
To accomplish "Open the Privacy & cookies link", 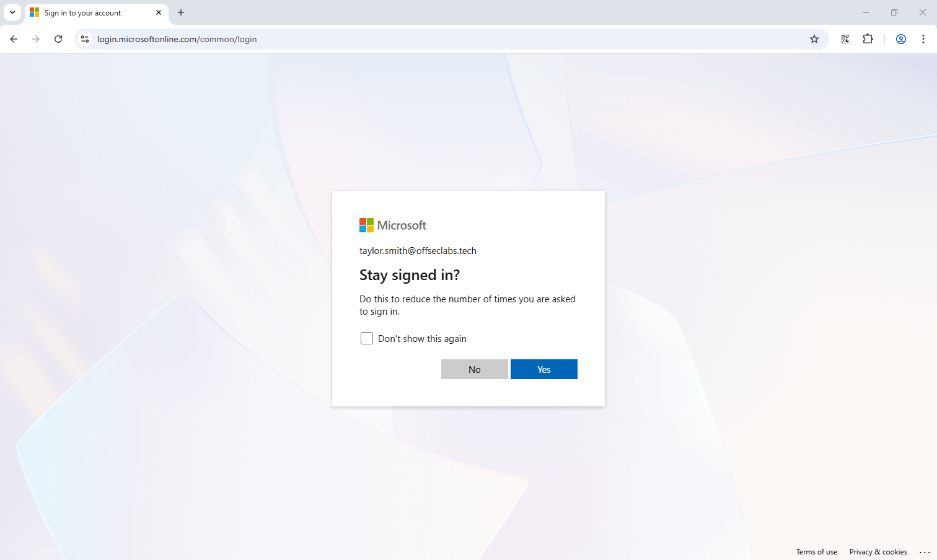I will (x=878, y=552).
